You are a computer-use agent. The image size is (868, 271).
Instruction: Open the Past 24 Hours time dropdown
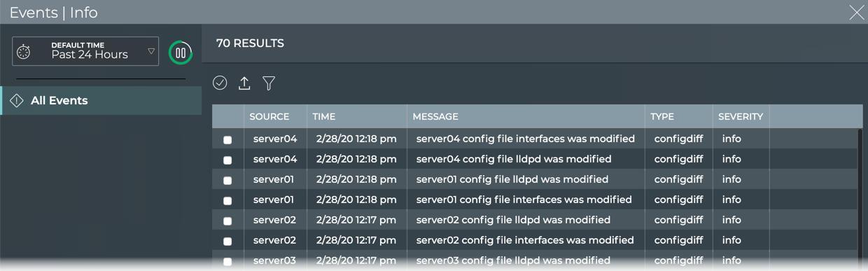coord(85,51)
